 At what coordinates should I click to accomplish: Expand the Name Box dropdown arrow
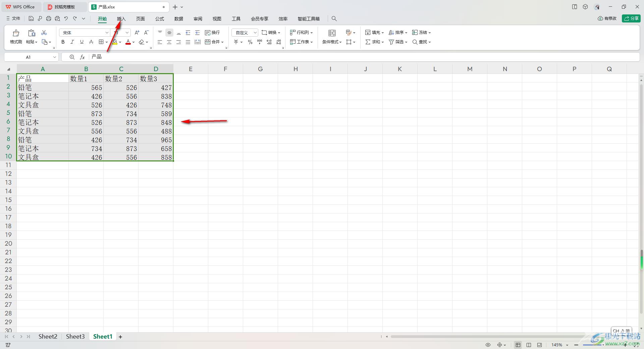point(54,57)
